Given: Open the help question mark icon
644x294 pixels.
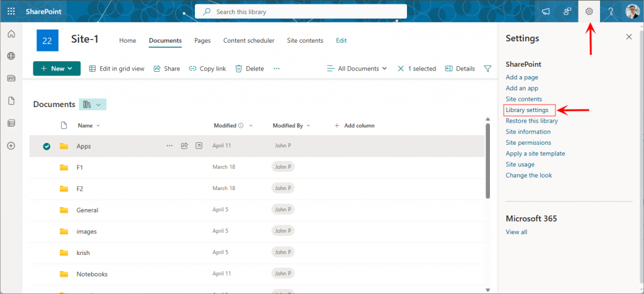Looking at the screenshot, I should [x=610, y=11].
